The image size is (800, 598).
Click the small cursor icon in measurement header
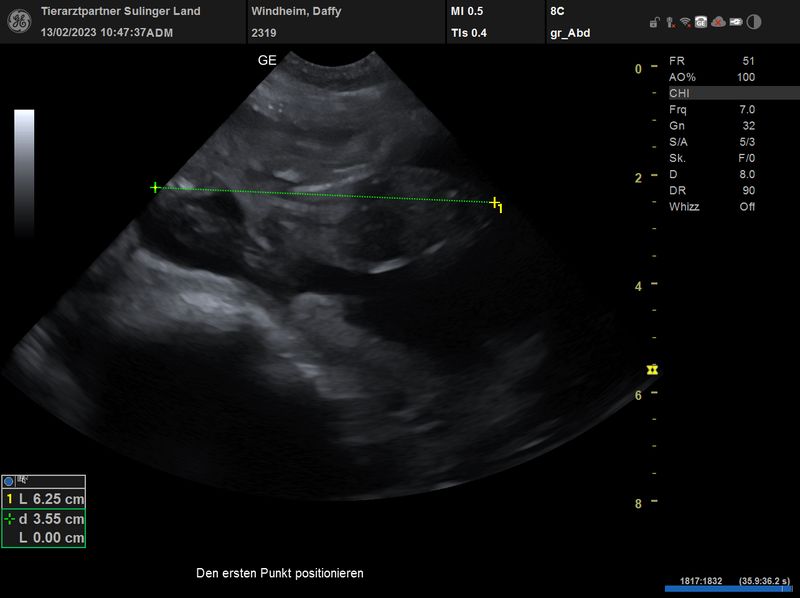(x=22, y=480)
